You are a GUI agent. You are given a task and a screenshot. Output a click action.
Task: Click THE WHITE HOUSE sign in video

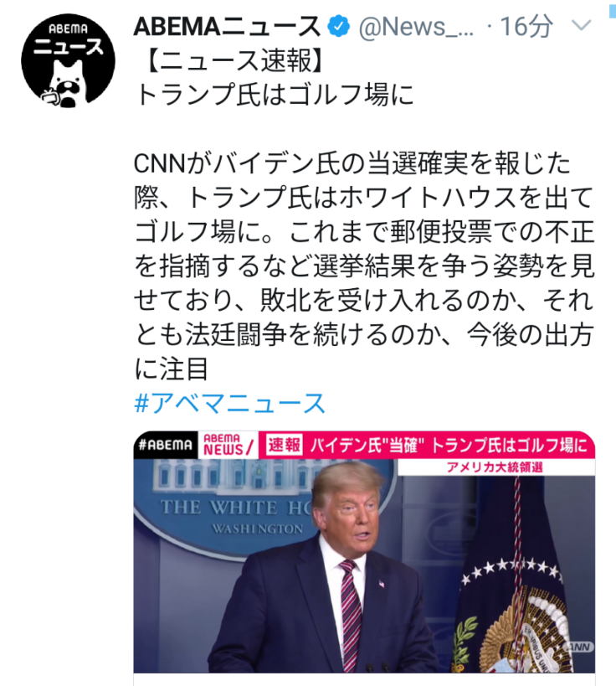236,508
